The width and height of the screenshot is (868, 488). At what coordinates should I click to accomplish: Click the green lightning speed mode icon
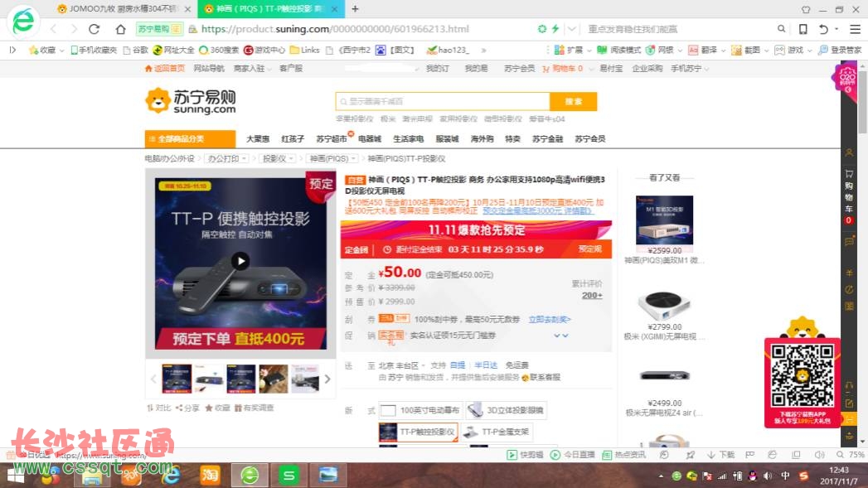point(555,29)
